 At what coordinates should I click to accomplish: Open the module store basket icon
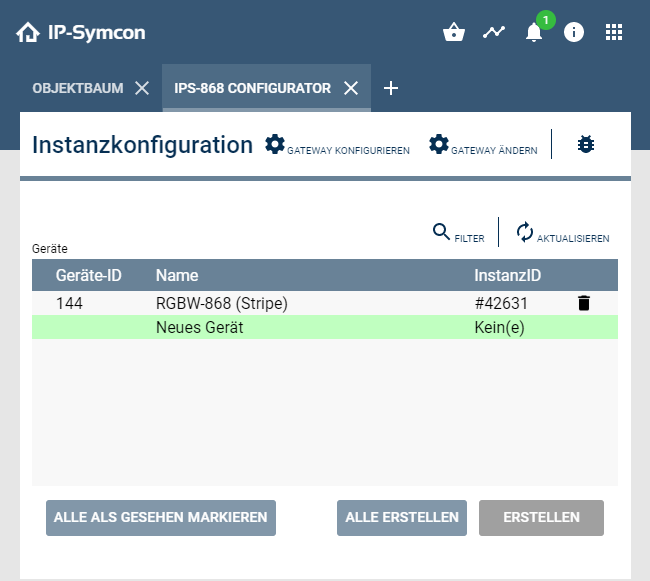pos(453,32)
